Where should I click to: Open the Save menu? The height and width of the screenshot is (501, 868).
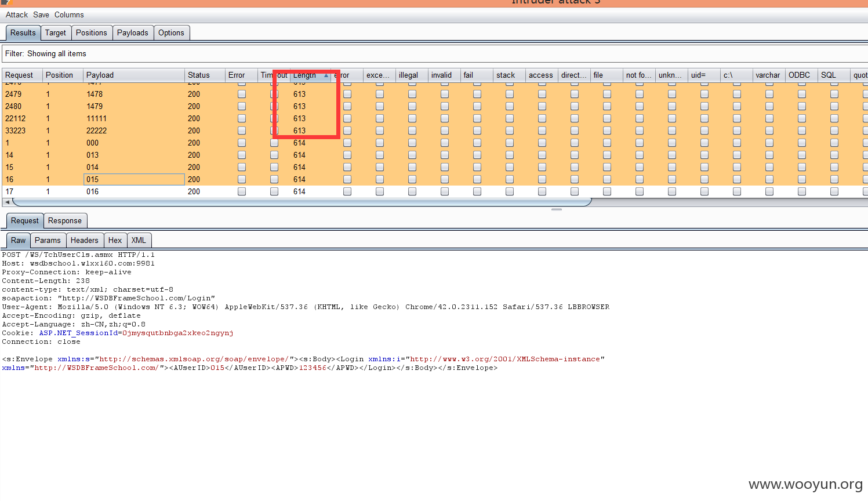click(41, 14)
